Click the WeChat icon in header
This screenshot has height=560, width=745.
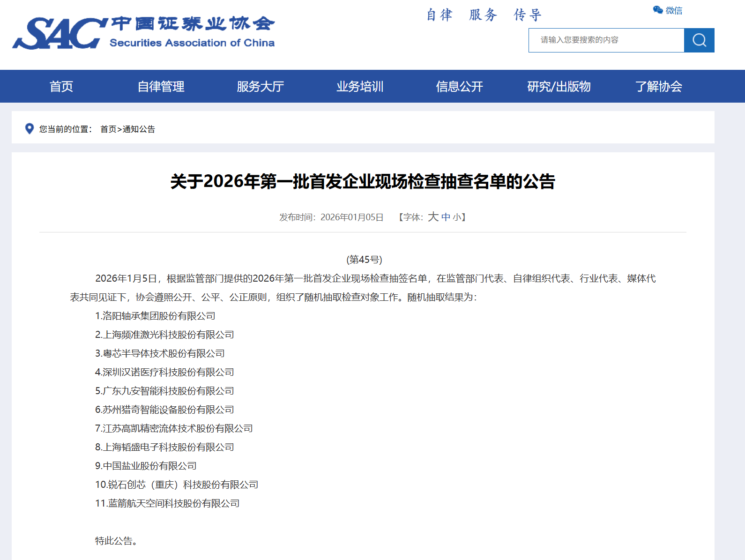tap(658, 10)
